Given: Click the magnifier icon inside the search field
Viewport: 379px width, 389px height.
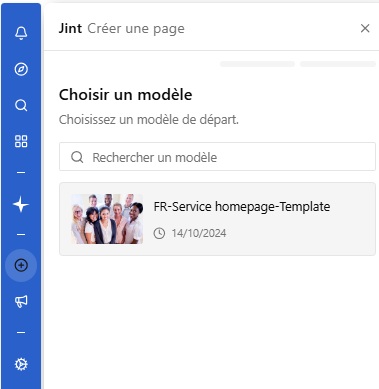Looking at the screenshot, I should click(77, 157).
